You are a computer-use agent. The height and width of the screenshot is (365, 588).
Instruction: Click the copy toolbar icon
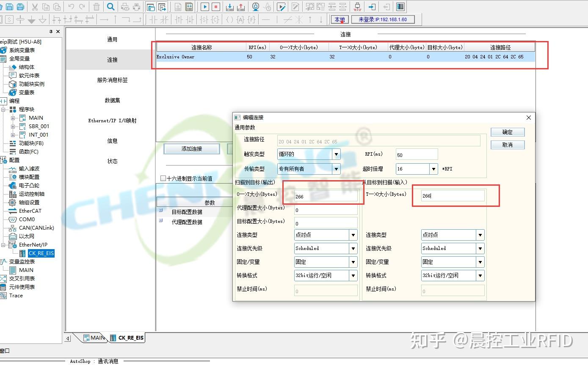coord(45,7)
